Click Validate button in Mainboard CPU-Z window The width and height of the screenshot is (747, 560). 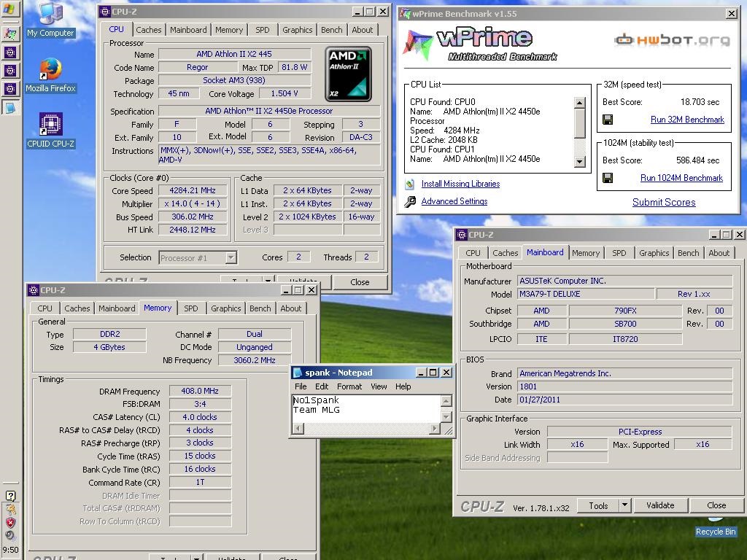click(x=660, y=505)
